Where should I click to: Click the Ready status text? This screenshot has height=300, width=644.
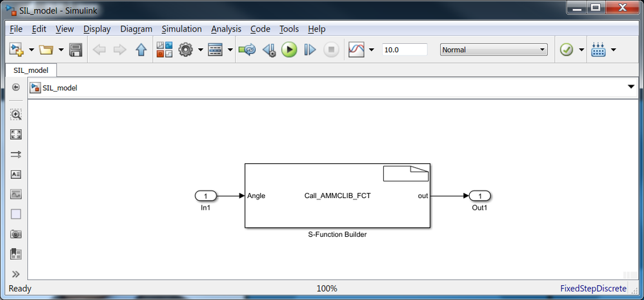click(x=20, y=288)
